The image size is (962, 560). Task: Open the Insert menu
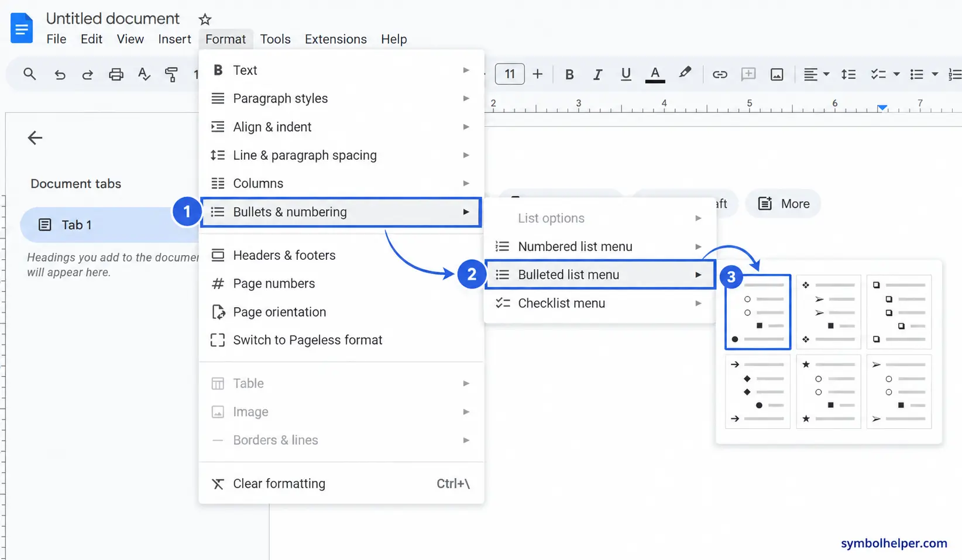coord(174,39)
